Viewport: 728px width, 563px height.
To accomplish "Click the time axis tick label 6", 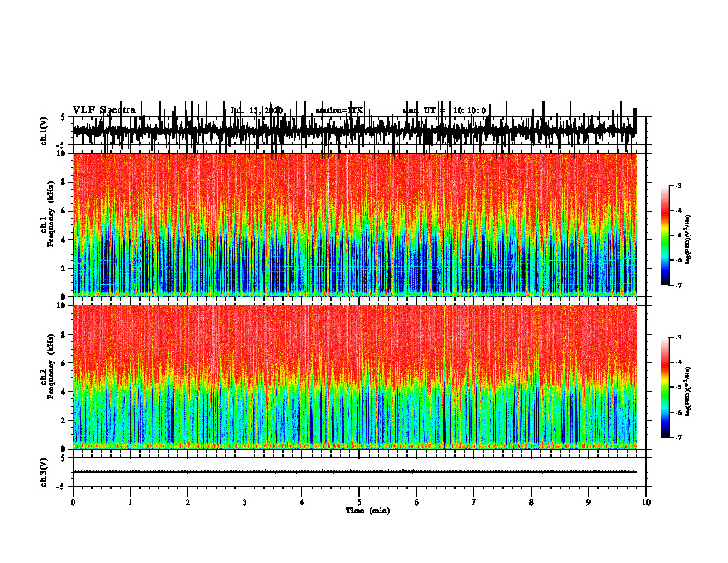I will tap(417, 502).
